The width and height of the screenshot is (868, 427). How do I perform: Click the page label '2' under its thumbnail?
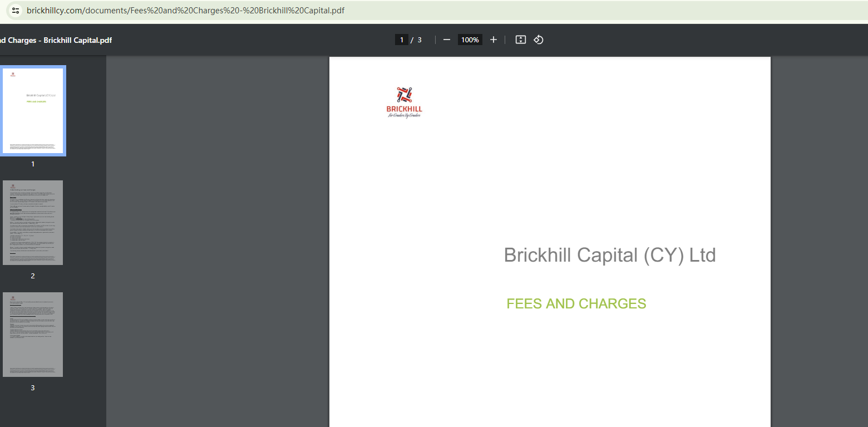coord(32,276)
